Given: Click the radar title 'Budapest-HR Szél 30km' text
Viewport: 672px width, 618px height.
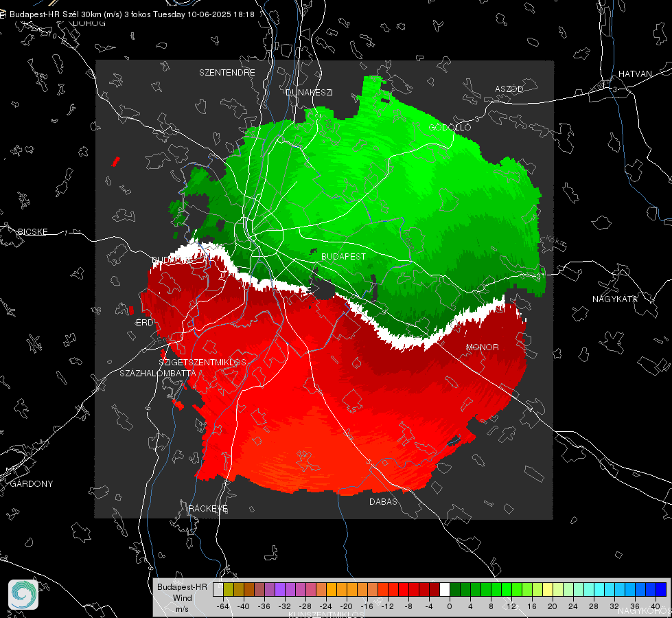Looking at the screenshot, I should pos(56,14).
